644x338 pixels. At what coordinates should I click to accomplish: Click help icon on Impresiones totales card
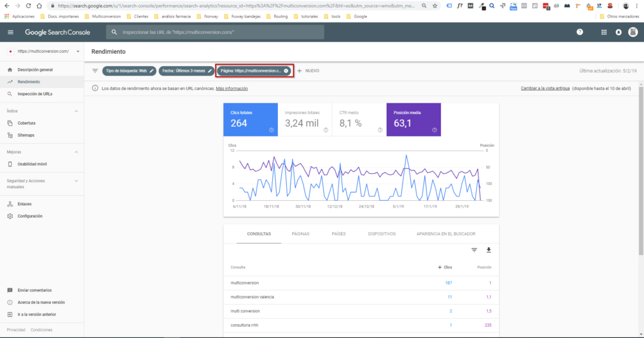(x=326, y=130)
